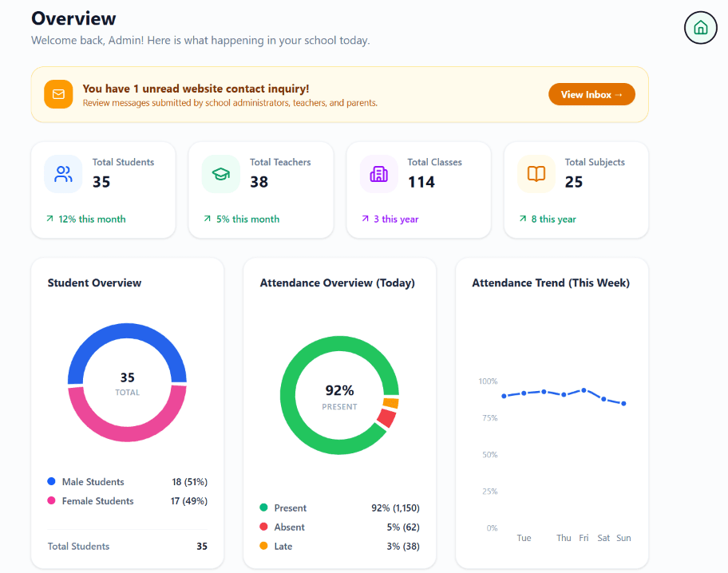This screenshot has width=728, height=573.
Task: Click the arrow icon beside 8 this year
Action: point(523,219)
